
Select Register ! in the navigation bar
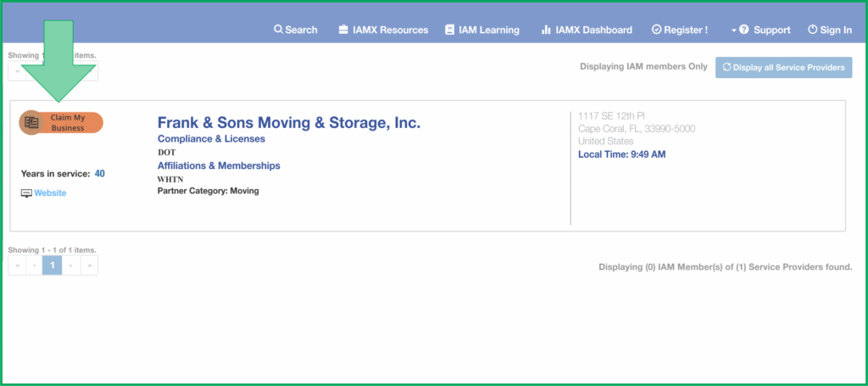coord(680,30)
